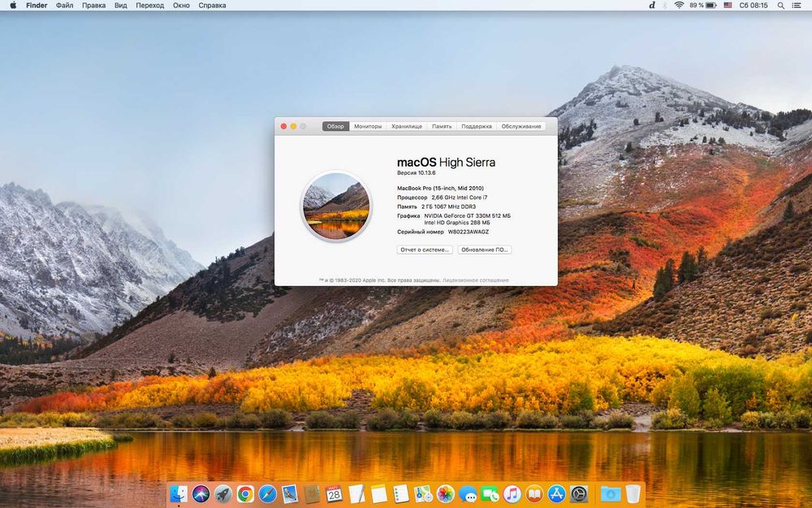Viewport: 812px width, 508px height.
Task: Open Safari compass icon in Dock
Action: coord(268,494)
